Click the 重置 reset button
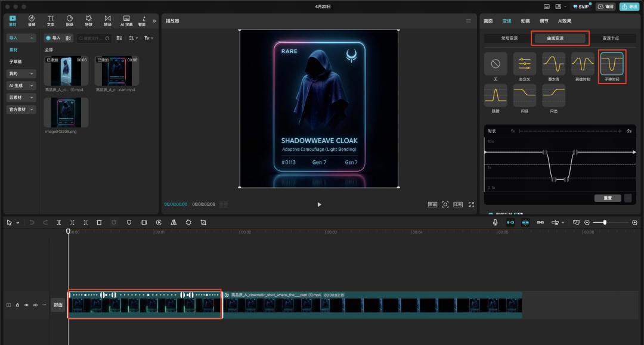 608,198
